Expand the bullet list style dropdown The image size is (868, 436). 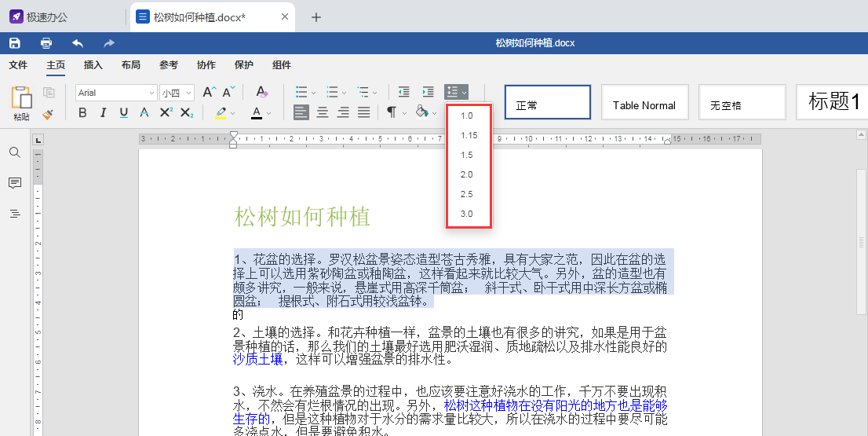[x=314, y=93]
